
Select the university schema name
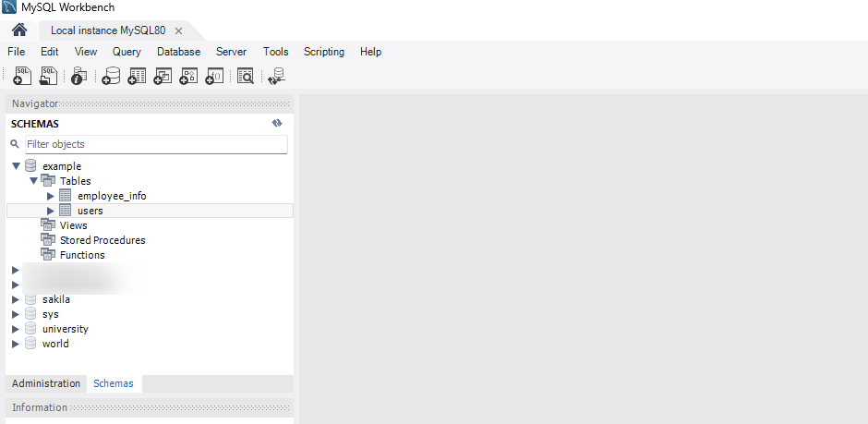point(66,329)
